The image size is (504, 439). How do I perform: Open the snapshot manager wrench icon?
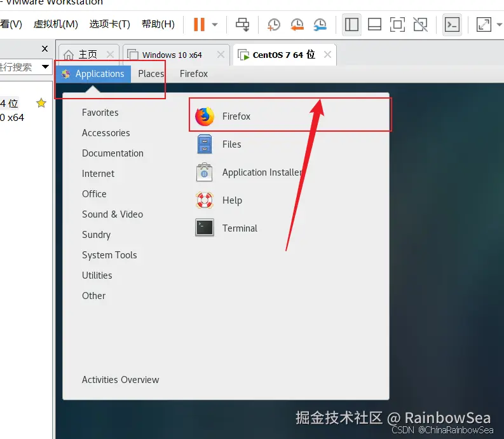coord(320,24)
